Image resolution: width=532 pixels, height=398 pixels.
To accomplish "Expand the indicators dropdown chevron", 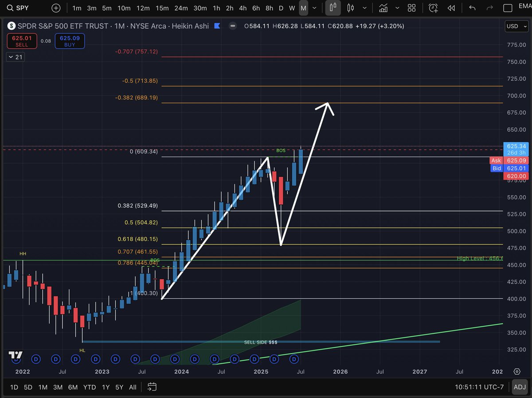I will pos(397,8).
